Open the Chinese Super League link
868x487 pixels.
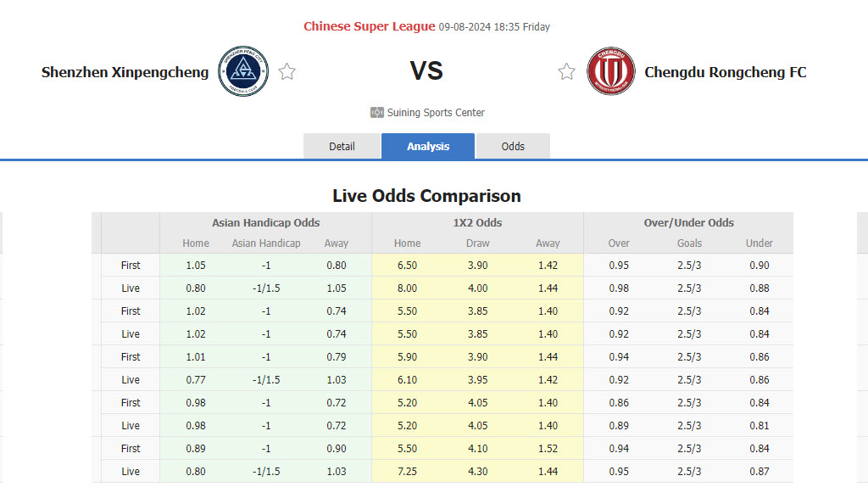tap(370, 26)
